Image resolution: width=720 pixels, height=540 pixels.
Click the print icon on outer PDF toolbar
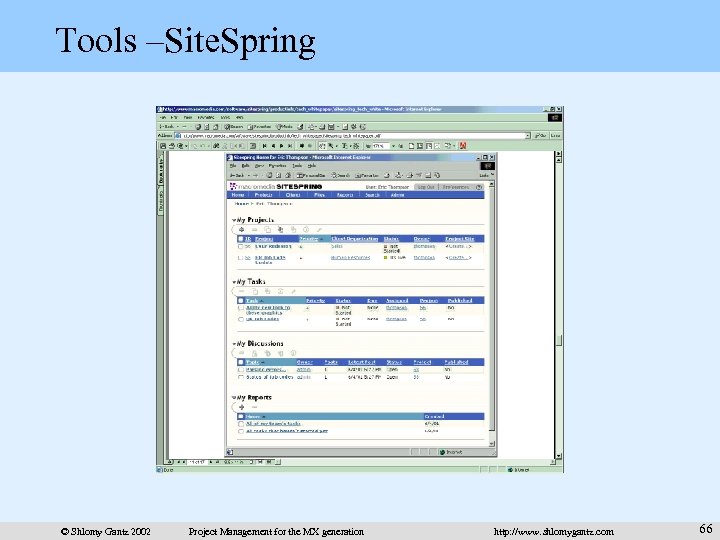click(172, 146)
